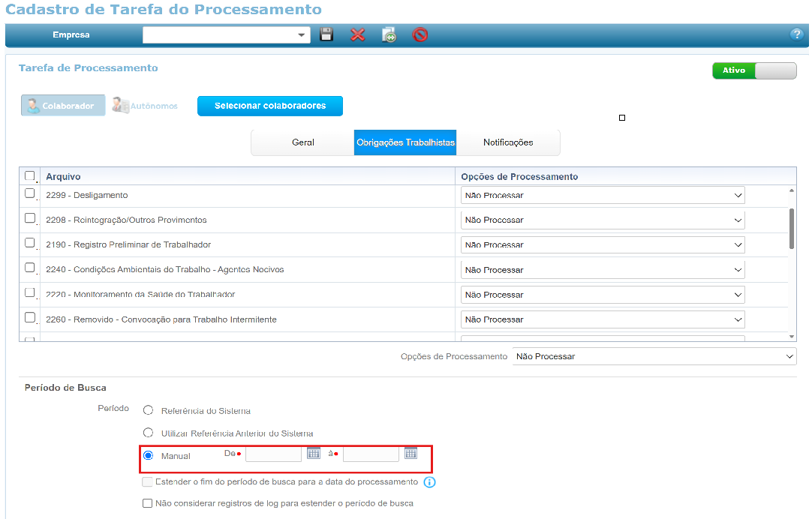This screenshot has width=812, height=519.
Task: Click the Selecionar colaboradores button
Action: (270, 106)
